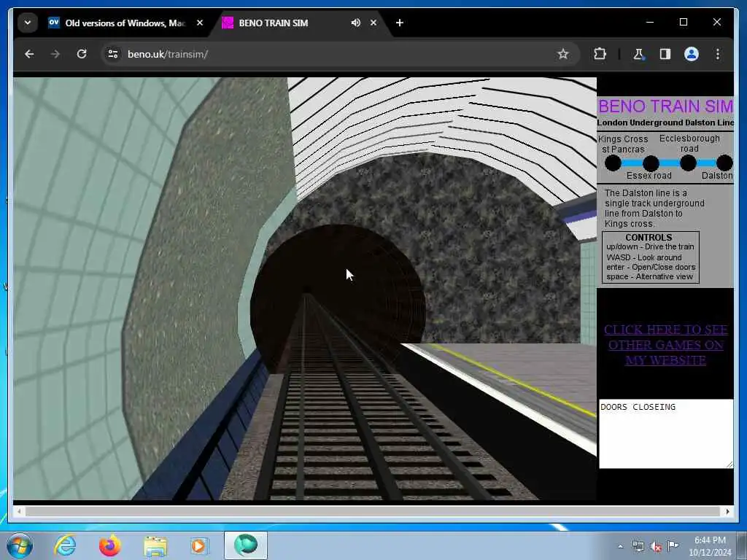Open the Extensions puzzle icon
This screenshot has width=747, height=560.
coord(600,54)
